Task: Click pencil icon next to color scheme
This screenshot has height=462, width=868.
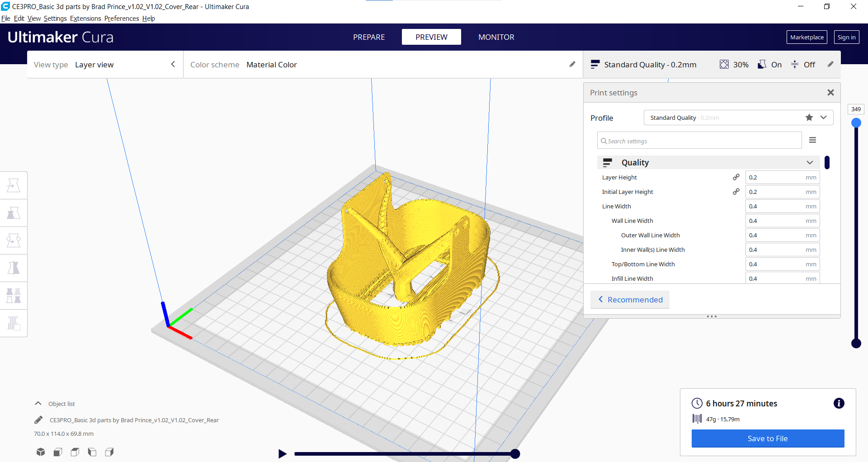Action: coord(572,64)
